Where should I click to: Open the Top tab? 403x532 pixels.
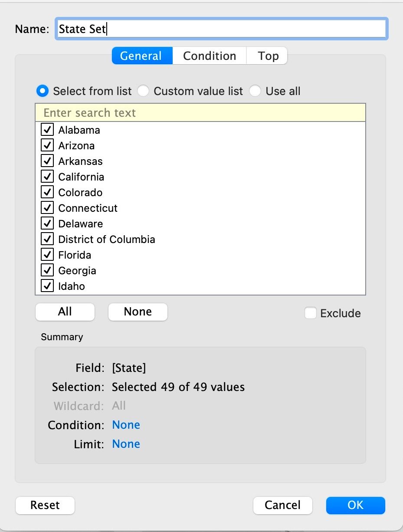(268, 56)
